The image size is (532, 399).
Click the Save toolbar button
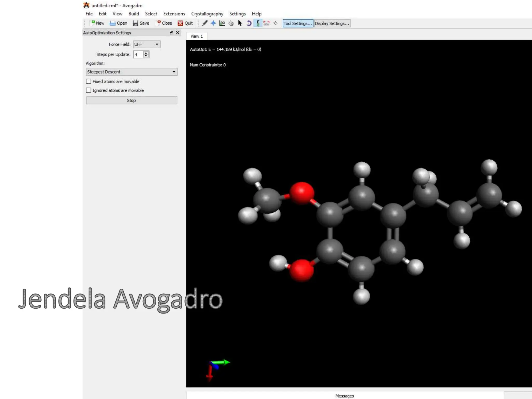point(141,23)
